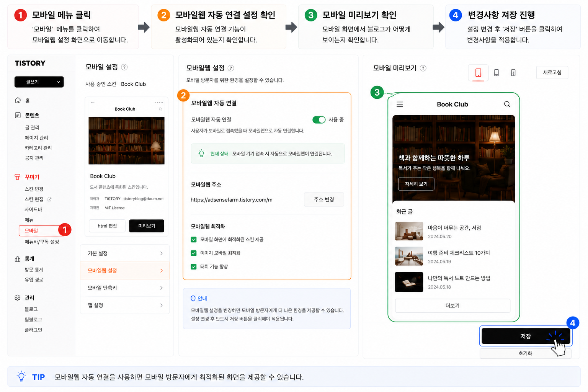Open 사이드바 in the sidebar menu
Viewport: 588px width, 392px height.
click(x=33, y=210)
